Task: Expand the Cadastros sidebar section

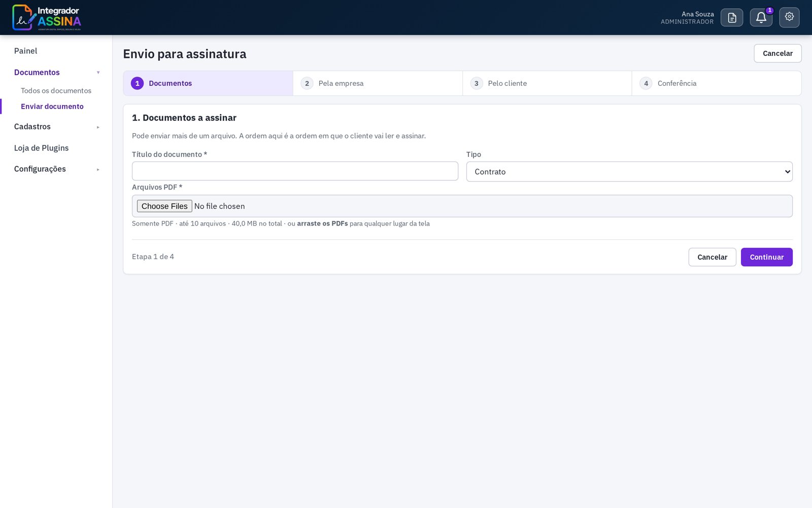Action: coord(56,126)
